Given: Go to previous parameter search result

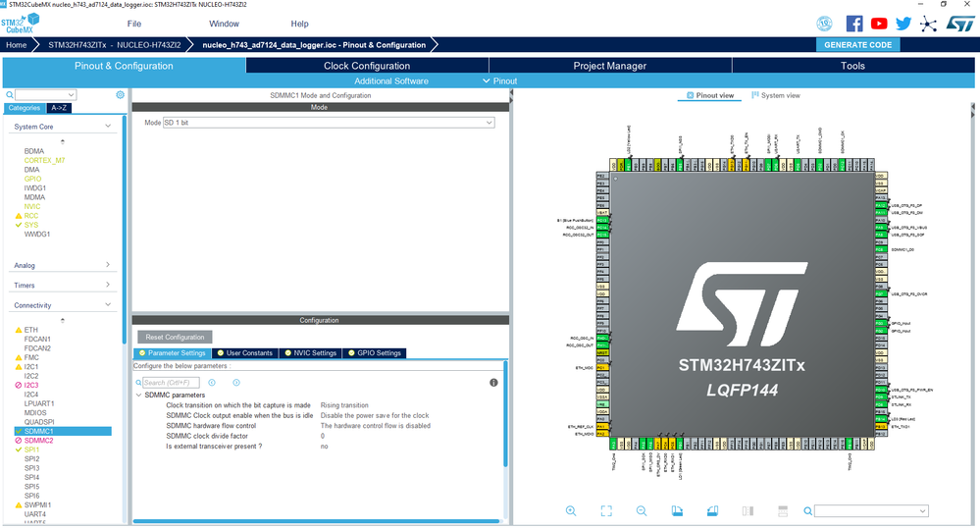Looking at the screenshot, I should (212, 383).
